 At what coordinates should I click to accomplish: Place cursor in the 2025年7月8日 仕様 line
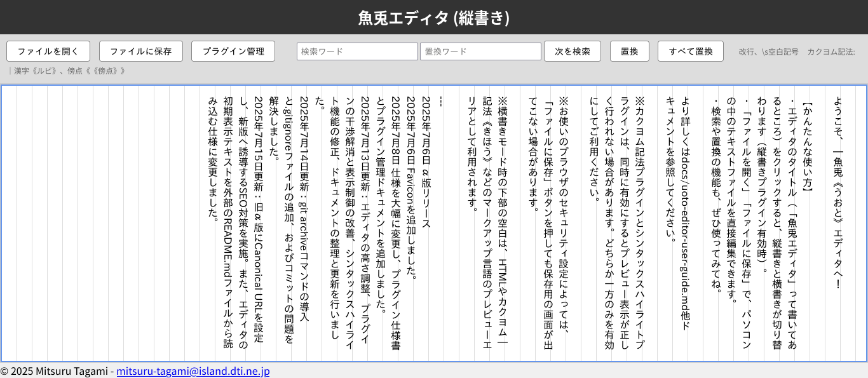pos(395,222)
